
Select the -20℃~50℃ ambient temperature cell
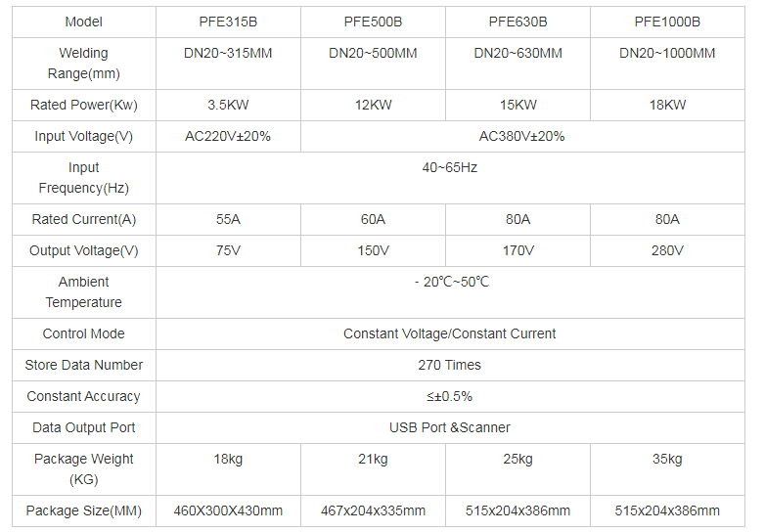[x=450, y=282]
